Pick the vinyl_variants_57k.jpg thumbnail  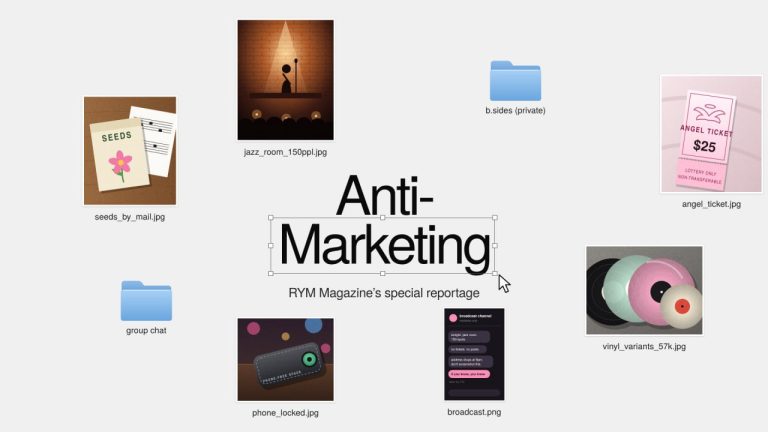[644, 290]
